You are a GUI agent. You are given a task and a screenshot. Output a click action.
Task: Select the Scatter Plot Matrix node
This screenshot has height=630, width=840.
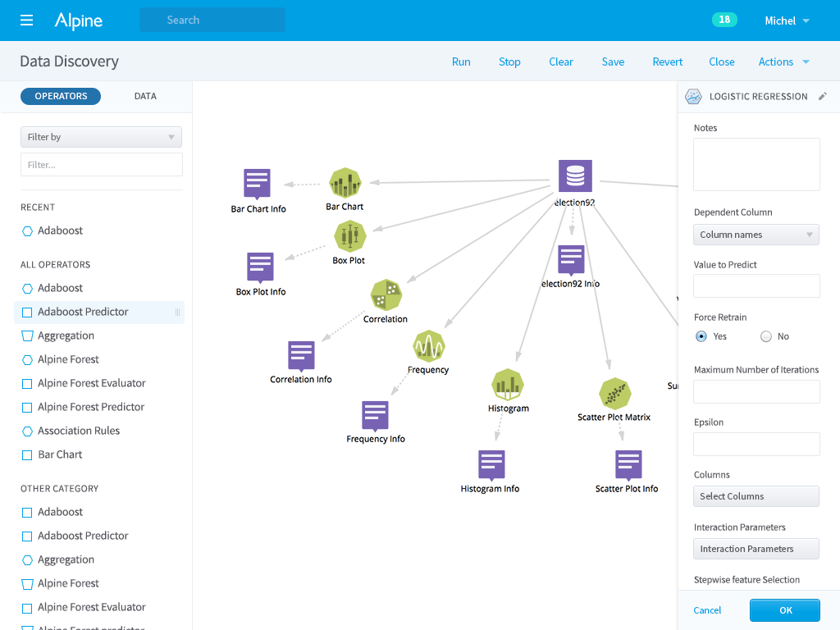pos(614,394)
